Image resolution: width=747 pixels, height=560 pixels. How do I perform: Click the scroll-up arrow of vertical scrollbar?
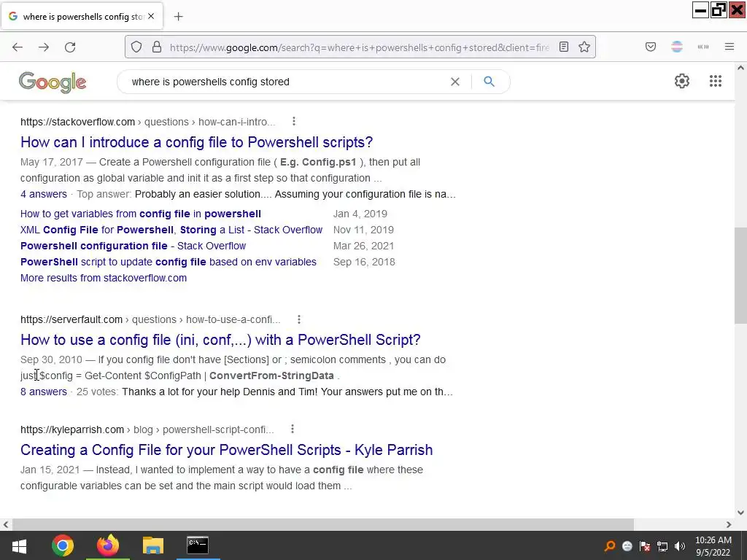coord(740,68)
